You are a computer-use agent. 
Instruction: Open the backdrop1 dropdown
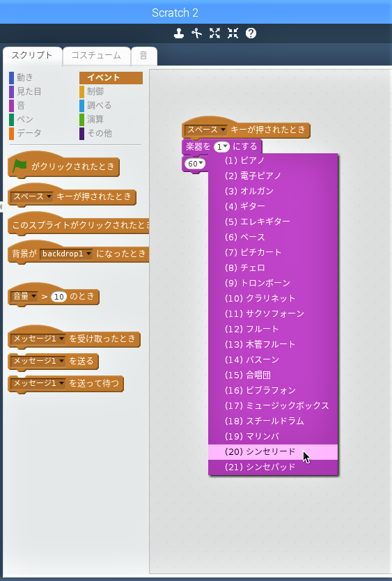pos(66,254)
